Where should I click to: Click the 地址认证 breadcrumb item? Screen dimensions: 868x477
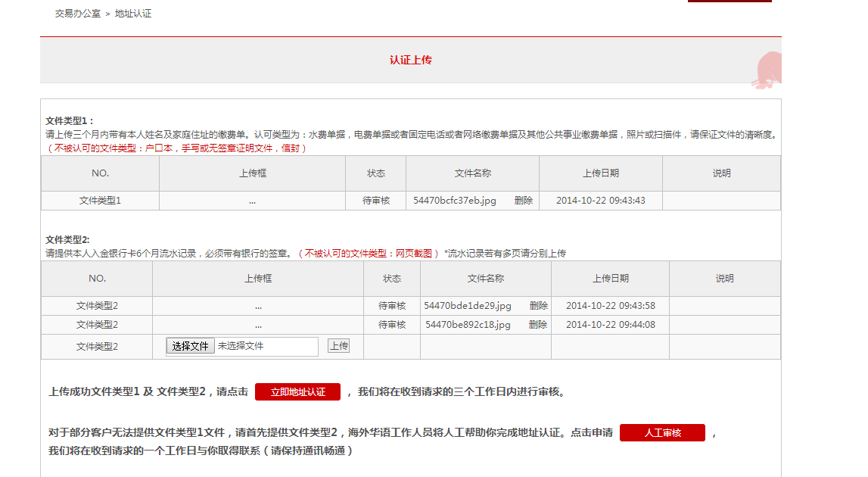tap(133, 14)
